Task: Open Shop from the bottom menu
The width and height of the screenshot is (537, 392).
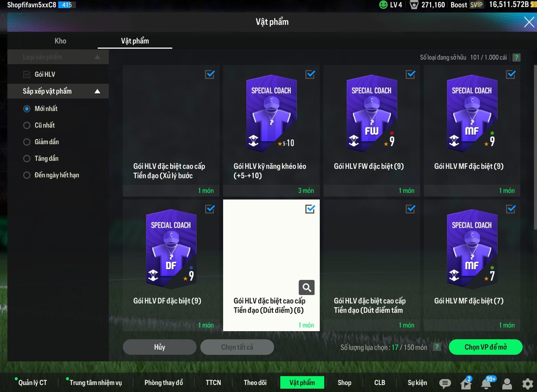Action: coord(344,383)
